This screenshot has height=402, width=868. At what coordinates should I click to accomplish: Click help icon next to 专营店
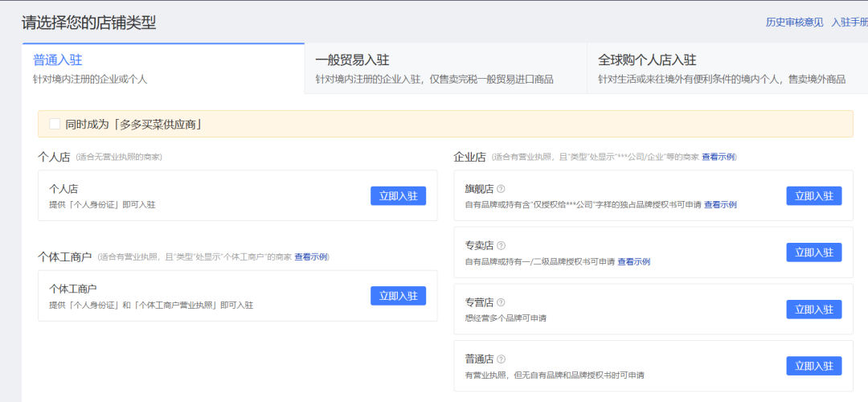[x=501, y=302]
